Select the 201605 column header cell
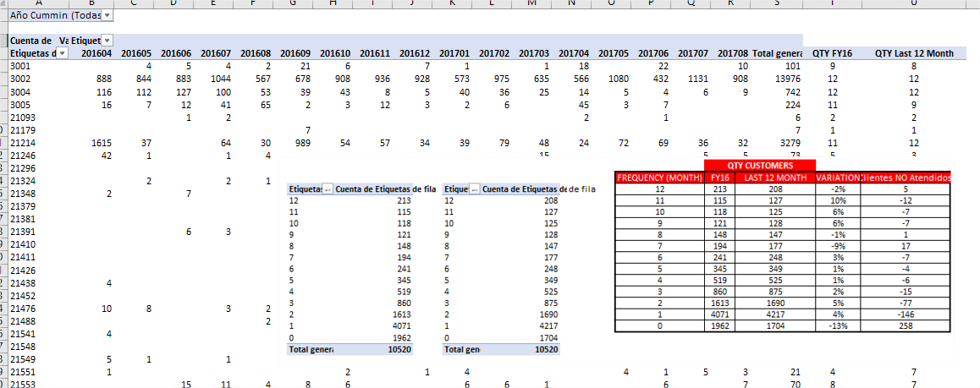Screen dimensions: 980x388 [x=135, y=53]
